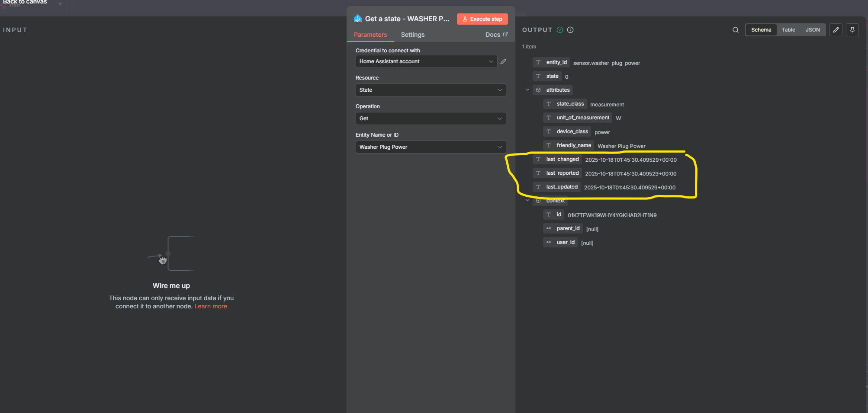The image size is (868, 413).
Task: Collapse the attributes section in output
Action: pyautogui.click(x=527, y=90)
